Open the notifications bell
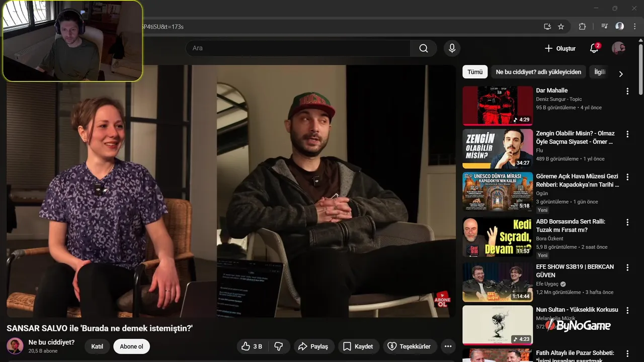The width and height of the screenshot is (644, 362). coord(594,48)
